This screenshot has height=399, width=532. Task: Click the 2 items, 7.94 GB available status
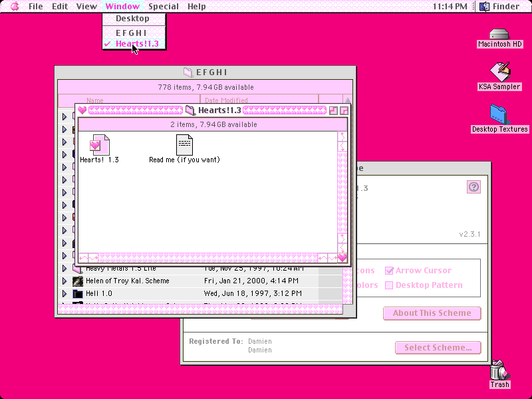213,124
